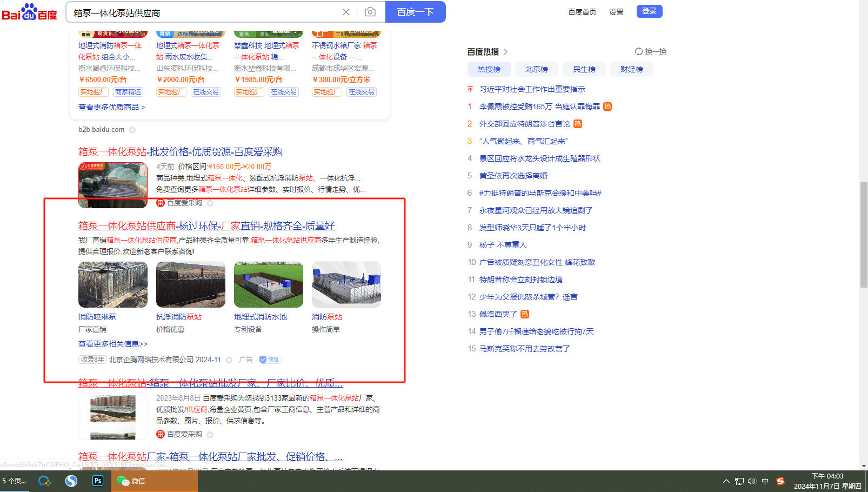868x492 pixels.
Task: Switch to 北京榜 tab
Action: pos(537,69)
